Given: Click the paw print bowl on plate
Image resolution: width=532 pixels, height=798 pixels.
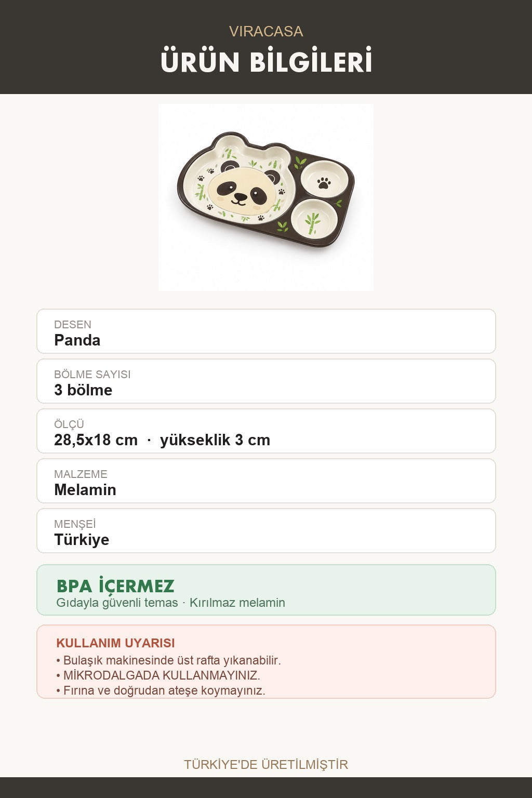Looking at the screenshot, I should coord(325,179).
